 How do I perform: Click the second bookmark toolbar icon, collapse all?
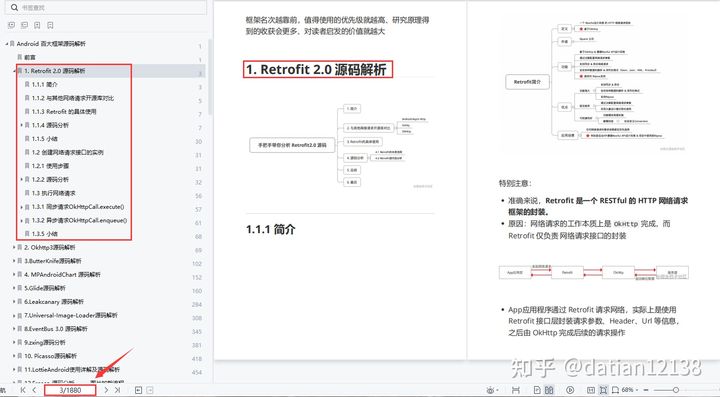[x=24, y=25]
